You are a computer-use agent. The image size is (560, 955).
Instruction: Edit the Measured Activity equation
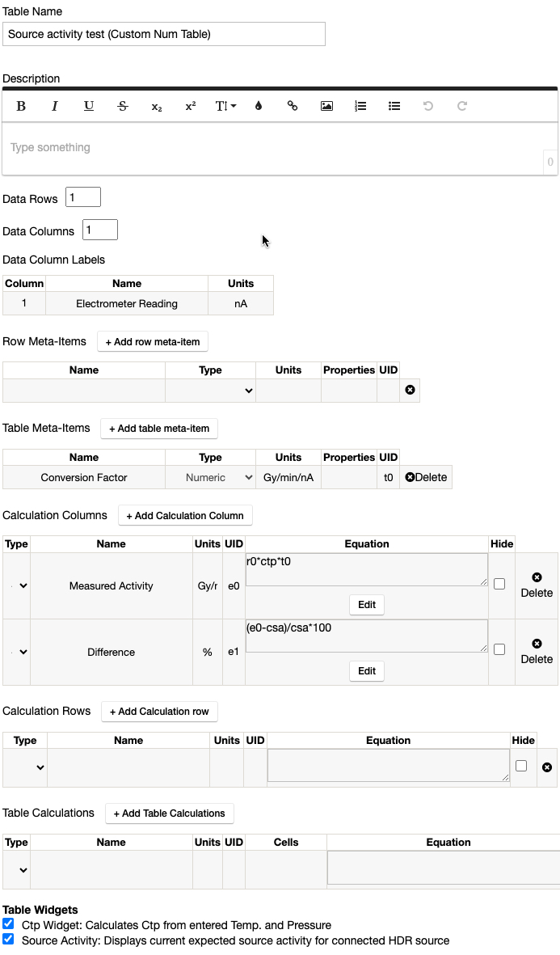coord(367,605)
